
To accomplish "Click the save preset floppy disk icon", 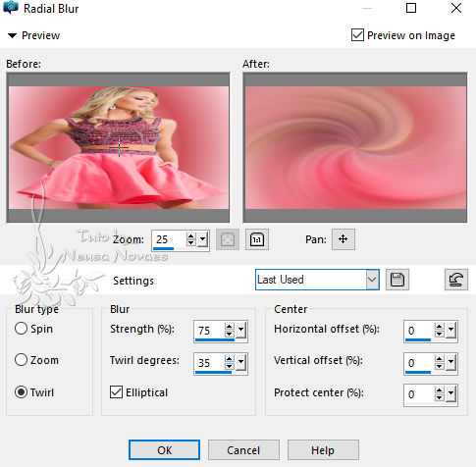I will (x=397, y=280).
